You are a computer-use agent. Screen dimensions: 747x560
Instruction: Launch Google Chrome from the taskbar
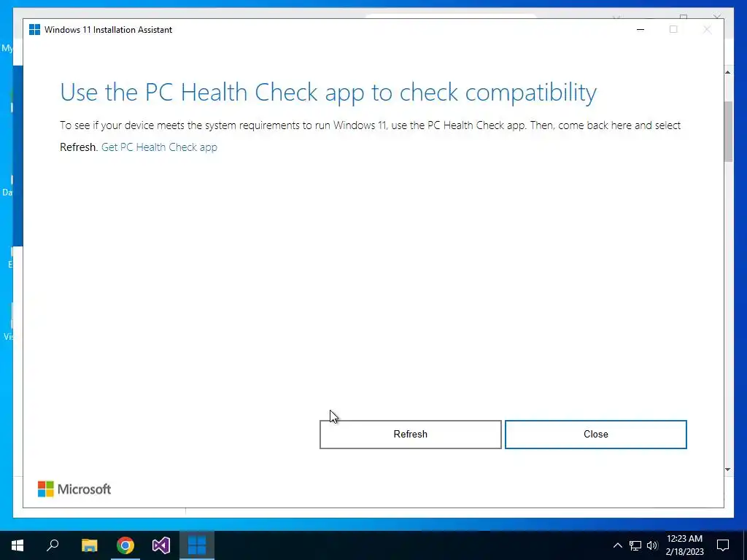pyautogui.click(x=125, y=545)
